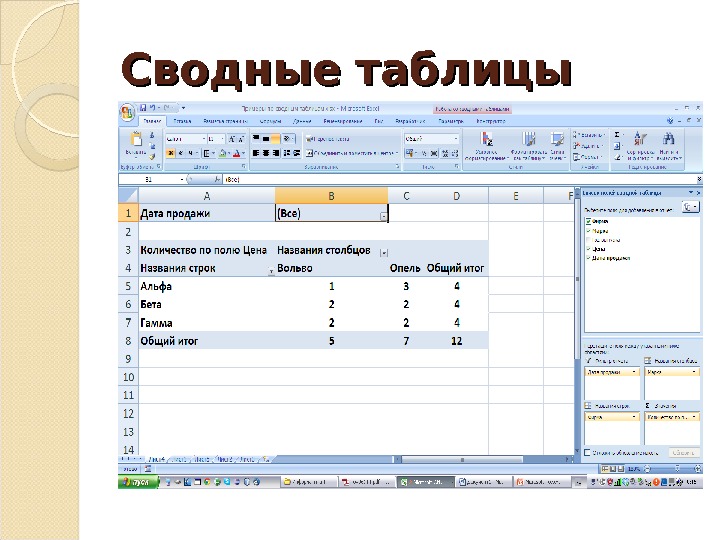Enable the defer layout update checkbox

(x=587, y=453)
